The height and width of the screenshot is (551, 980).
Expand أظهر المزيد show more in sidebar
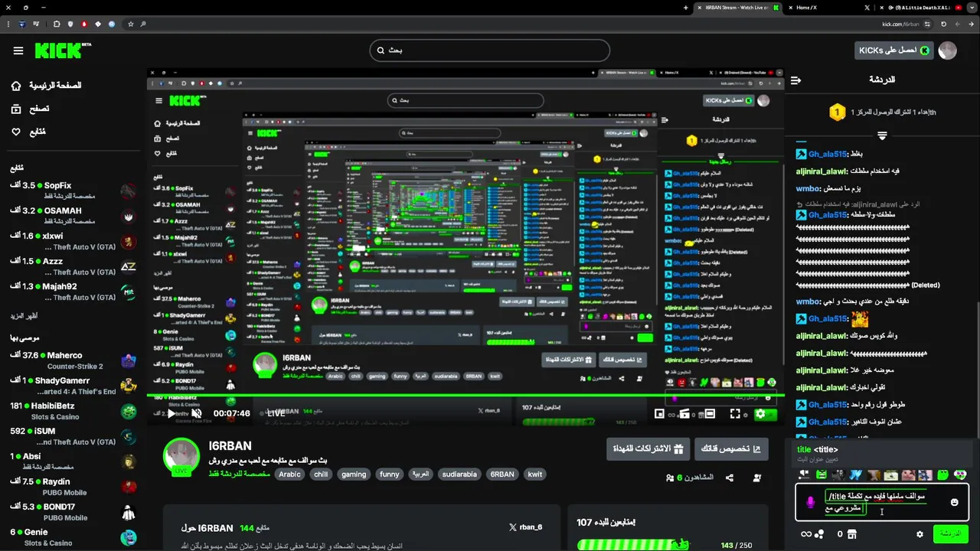[24, 316]
